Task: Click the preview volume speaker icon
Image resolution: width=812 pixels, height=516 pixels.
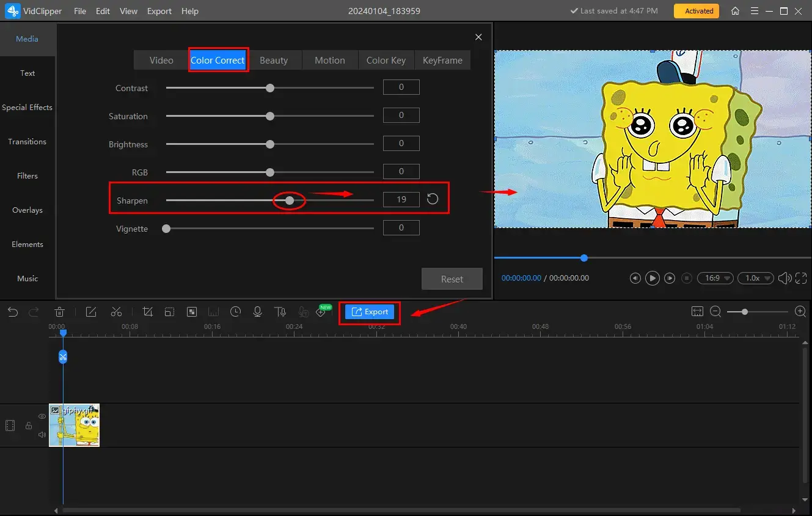Action: (785, 278)
